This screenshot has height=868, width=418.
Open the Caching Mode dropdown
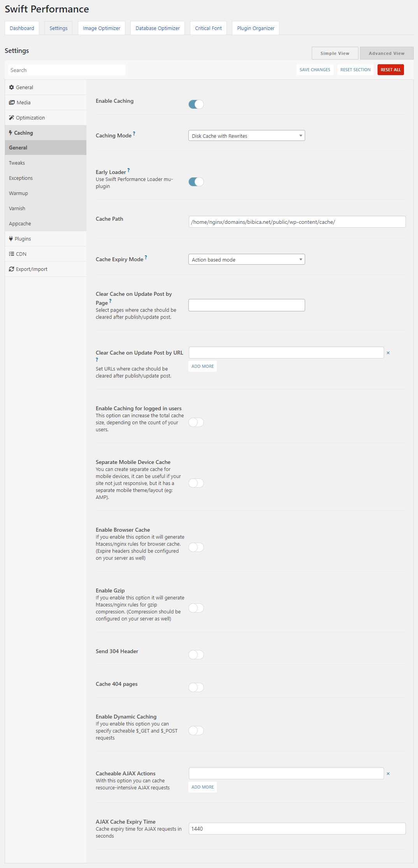tap(247, 135)
